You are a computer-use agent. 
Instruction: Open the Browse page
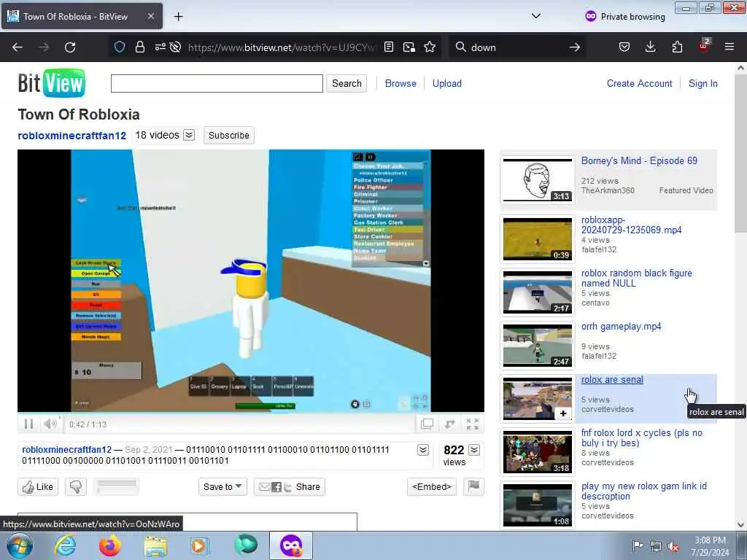point(400,83)
